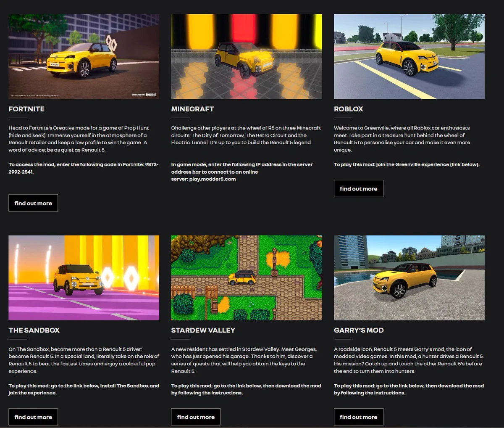Select the ROBLOX heading
The width and height of the screenshot is (504, 428).
[348, 109]
